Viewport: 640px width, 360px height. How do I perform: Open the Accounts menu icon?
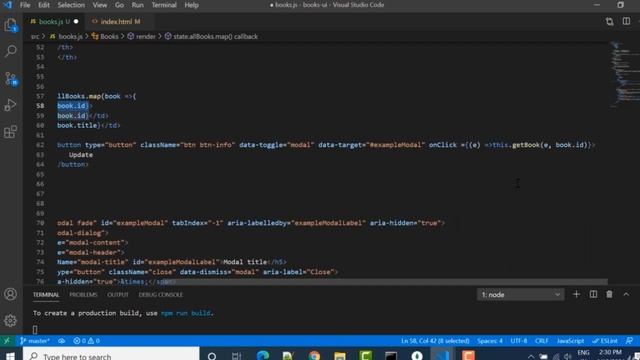point(11,294)
